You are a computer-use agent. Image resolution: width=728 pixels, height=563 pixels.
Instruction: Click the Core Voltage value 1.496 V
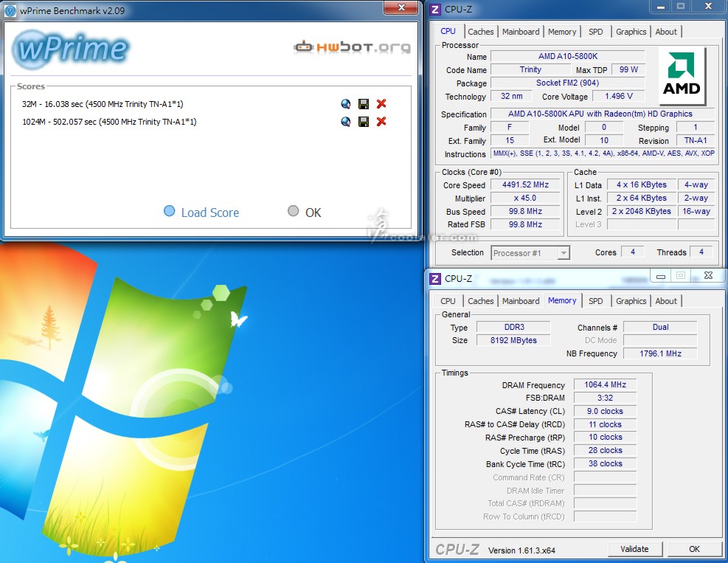618,96
